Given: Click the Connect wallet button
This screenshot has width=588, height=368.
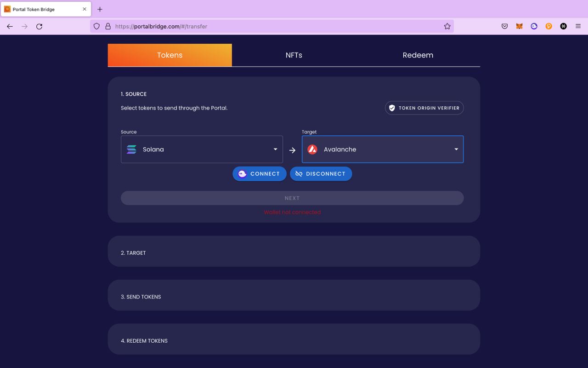Looking at the screenshot, I should tap(260, 174).
